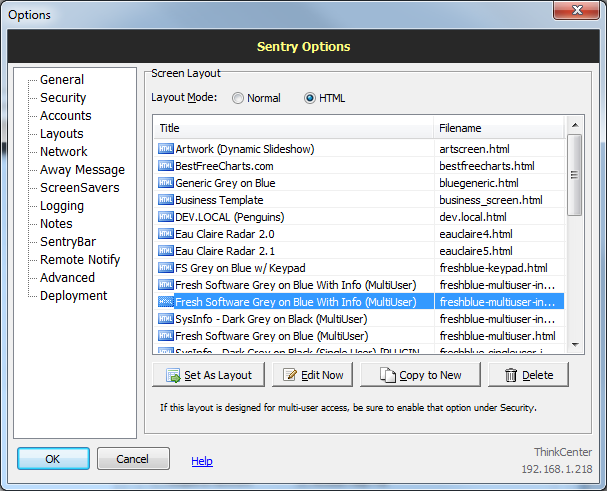607x491 pixels.
Task: Sort the list by Filename column header
Action: pyautogui.click(x=499, y=128)
